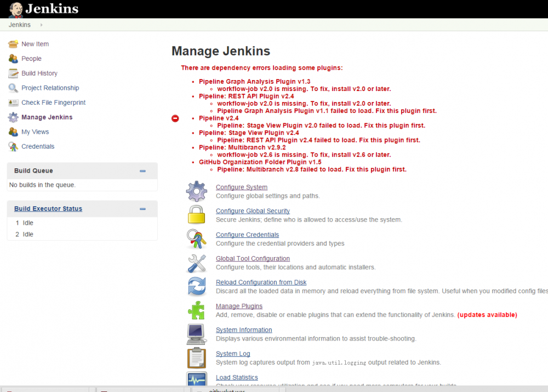The image size is (548, 392).
Task: Click the Manage Plugins puzzle piece icon
Action: (x=196, y=310)
